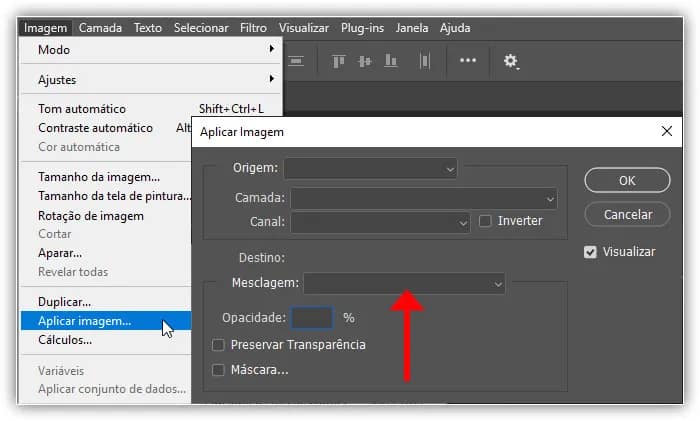Click the align bottom edges icon
The image size is (700, 421).
tap(393, 61)
